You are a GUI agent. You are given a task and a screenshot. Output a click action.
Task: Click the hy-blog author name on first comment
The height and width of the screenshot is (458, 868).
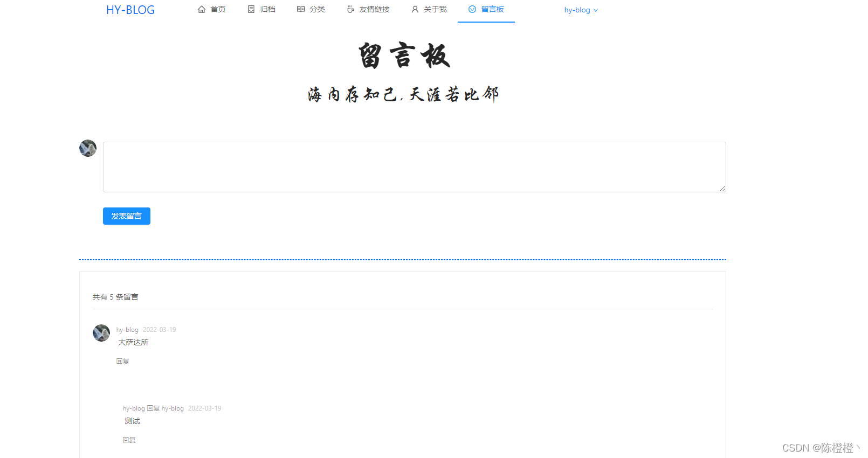[127, 330]
